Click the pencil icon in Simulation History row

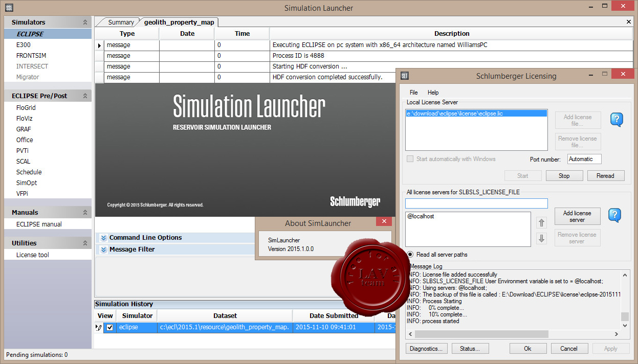[99, 327]
